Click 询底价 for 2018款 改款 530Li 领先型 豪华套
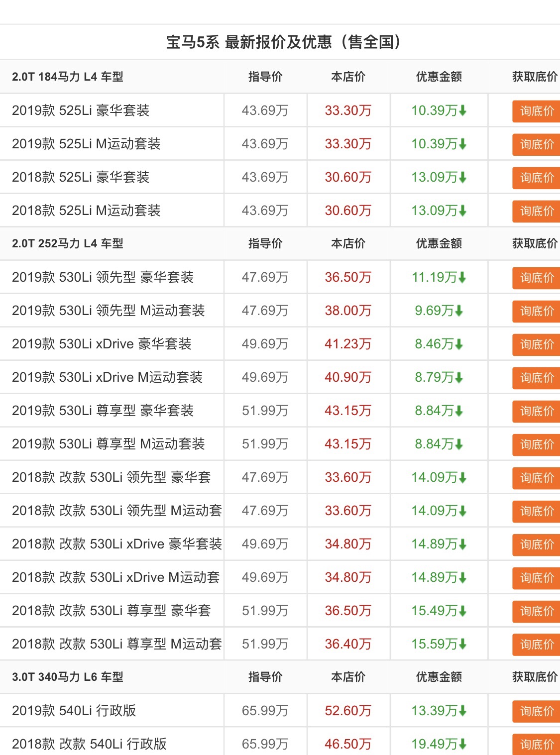Screen dimensions: 560x755 536,478
